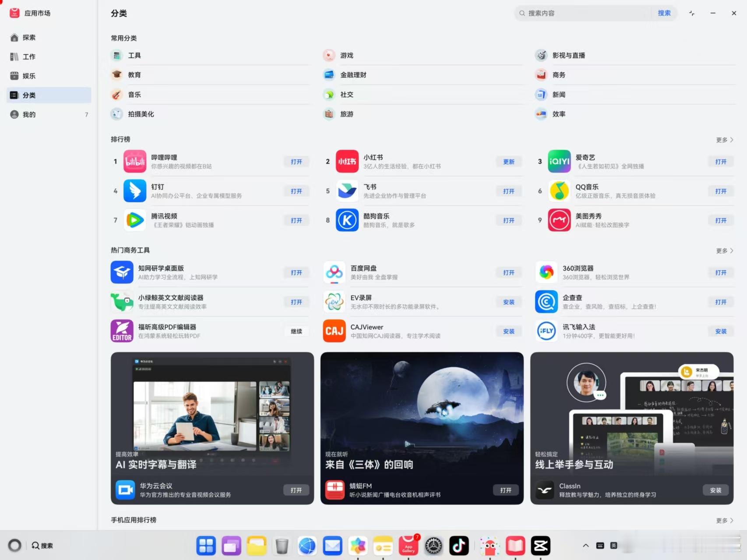This screenshot has height=560, width=747.
Task: Open the 旅游 category
Action: 422,114
